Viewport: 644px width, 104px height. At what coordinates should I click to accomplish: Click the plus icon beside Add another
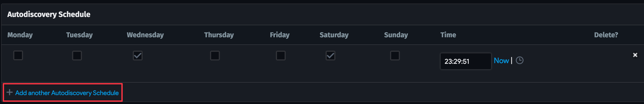pyautogui.click(x=9, y=93)
